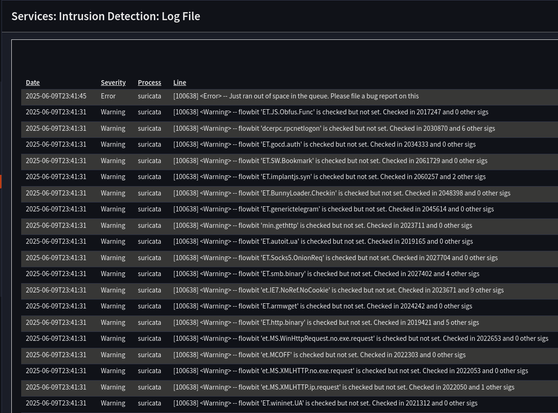Select the dcerpc.rpcnetlogon flowbit warning row
Viewport: 558px width, 413px height.
289,128
